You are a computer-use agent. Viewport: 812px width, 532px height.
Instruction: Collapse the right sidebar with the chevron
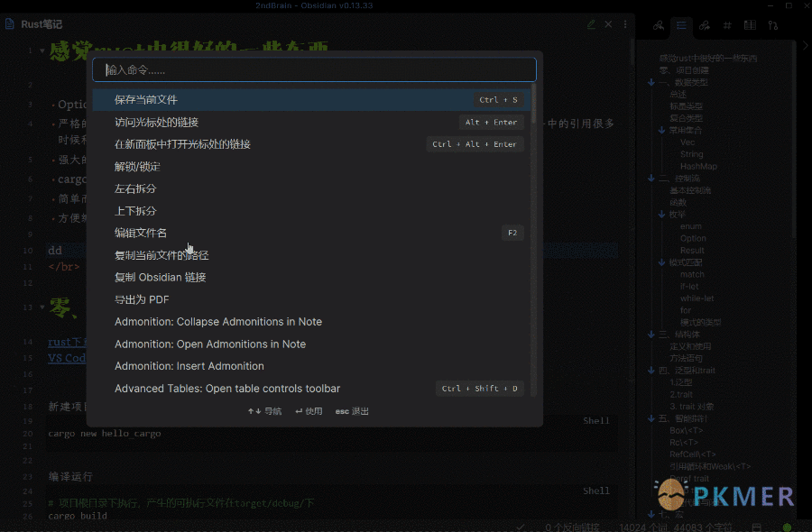806,46
